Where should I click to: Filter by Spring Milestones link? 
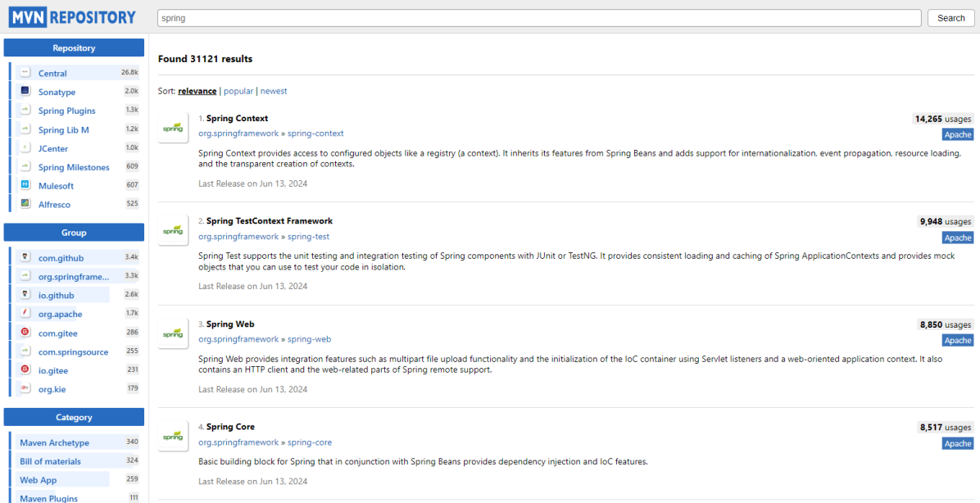pos(74,167)
